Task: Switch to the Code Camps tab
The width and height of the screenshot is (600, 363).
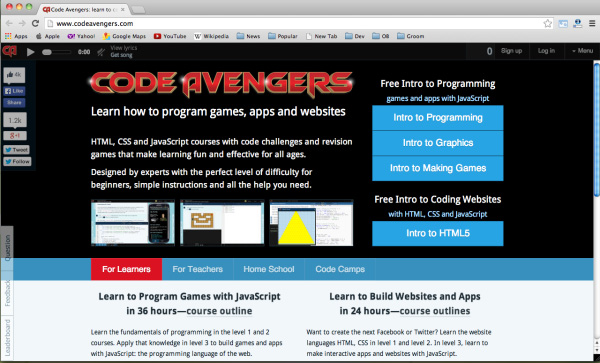Action: (340, 269)
